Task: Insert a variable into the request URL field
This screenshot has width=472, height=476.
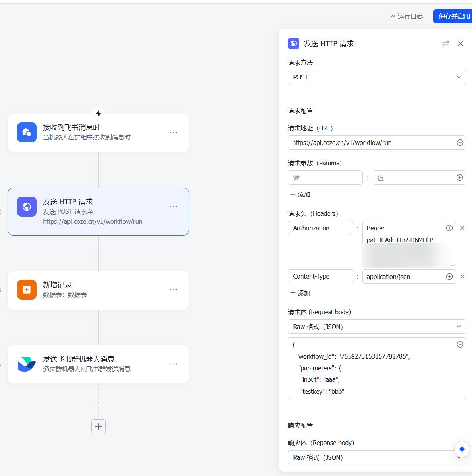Action: point(460,143)
